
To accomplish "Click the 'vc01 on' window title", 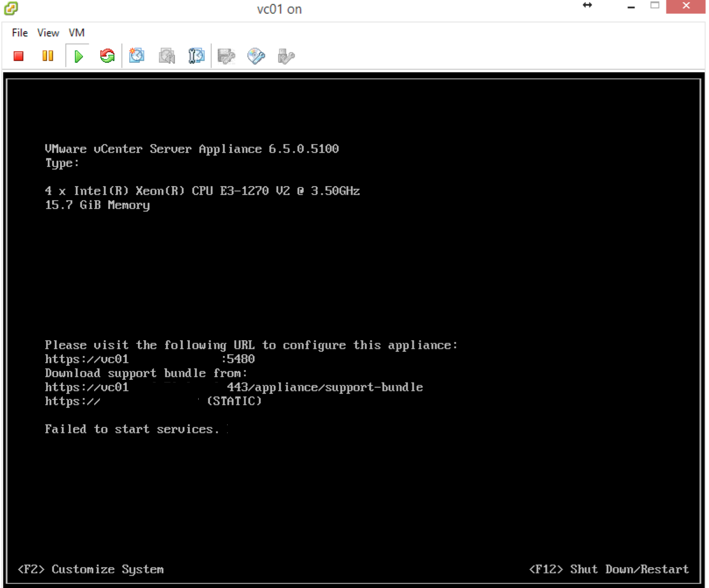I will coord(279,9).
